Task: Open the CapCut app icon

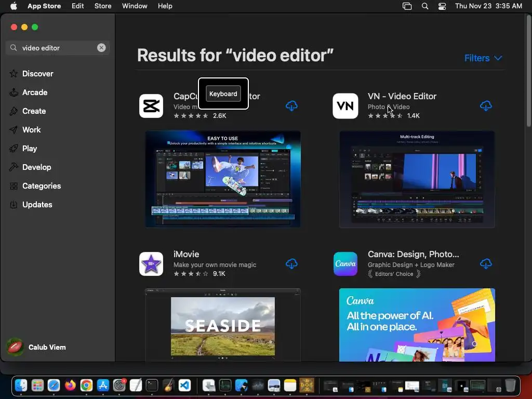Action: [x=151, y=106]
